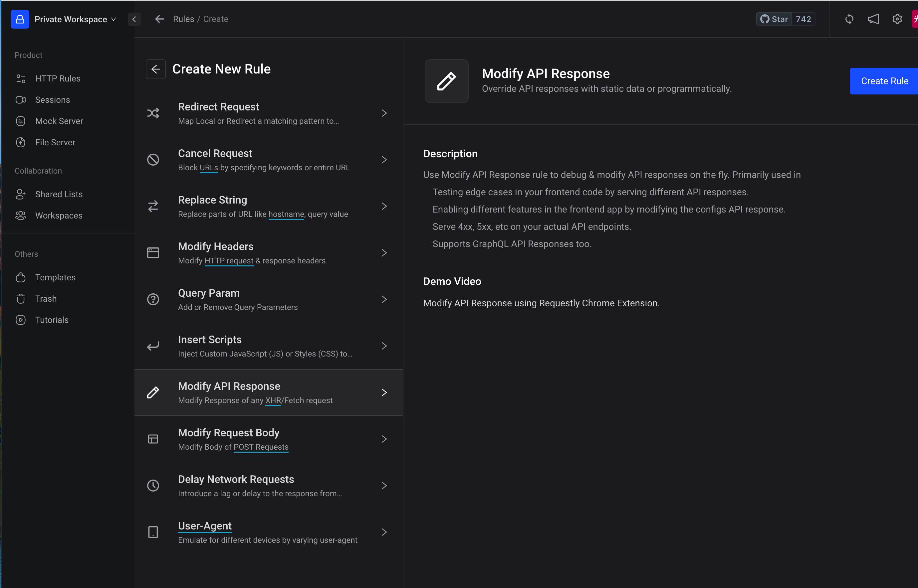Click the large pencil icon beside title
Viewport: 918px width, 588px height.
[x=446, y=81]
